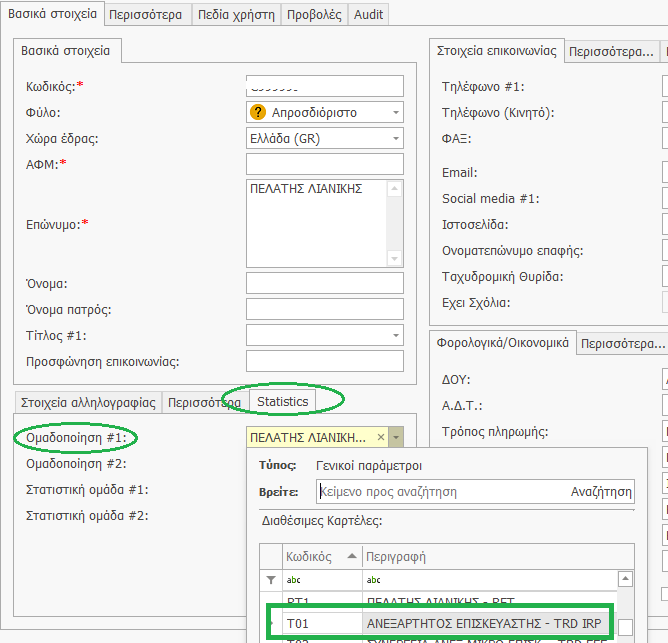Screen dimensions: 668x643
Task: Open the Περισσότερα... tab beside Φορολογικά/Οικονομικά
Action: tap(623, 343)
